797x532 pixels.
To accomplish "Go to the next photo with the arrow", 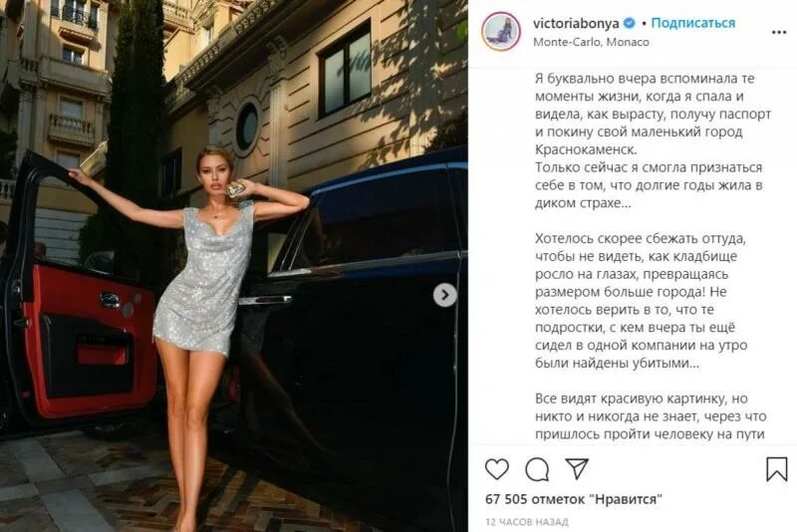I will pyautogui.click(x=444, y=295).
